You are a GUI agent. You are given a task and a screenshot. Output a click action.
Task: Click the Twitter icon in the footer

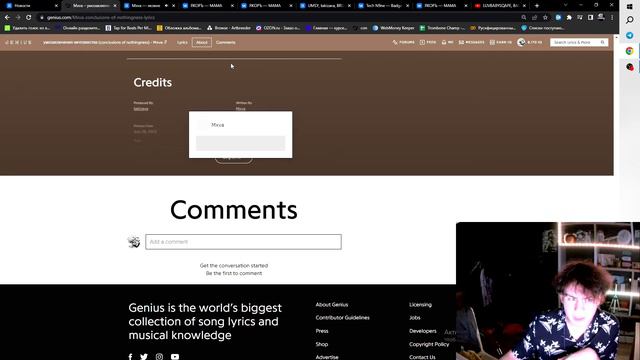point(144,357)
